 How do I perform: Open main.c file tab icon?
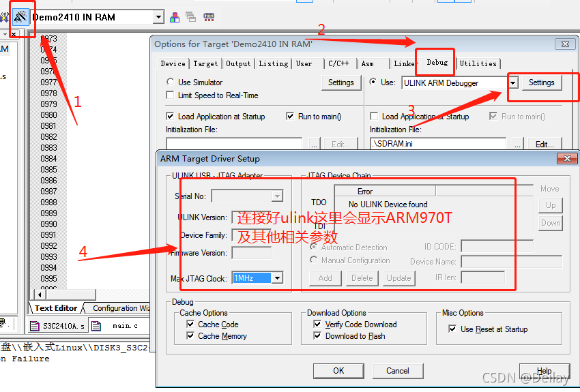click(96, 326)
